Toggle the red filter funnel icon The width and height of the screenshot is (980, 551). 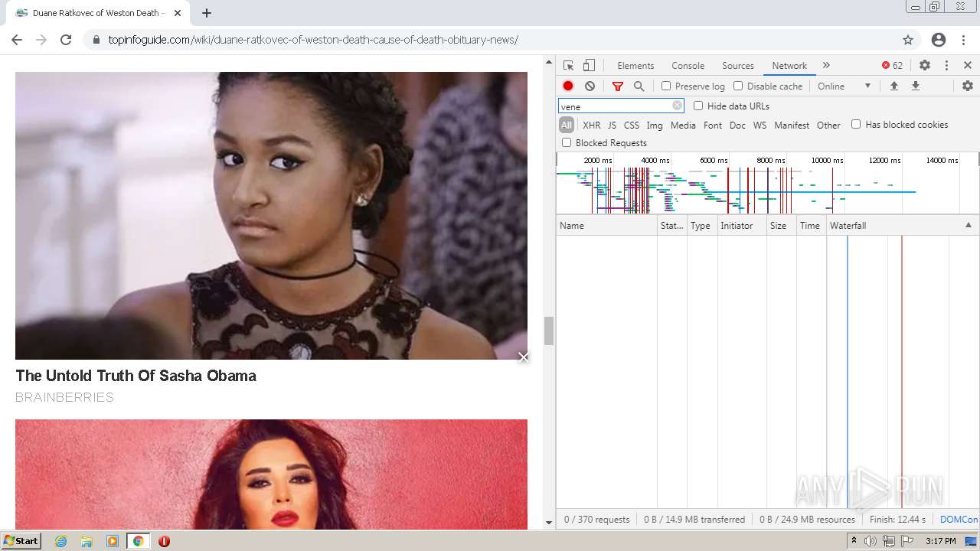tap(618, 86)
